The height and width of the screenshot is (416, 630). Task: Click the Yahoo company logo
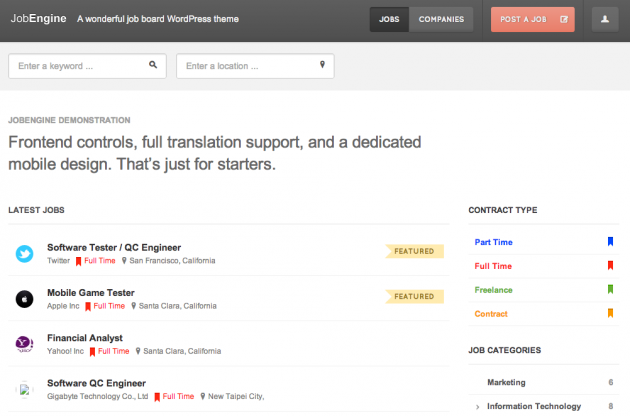pyautogui.click(x=25, y=344)
